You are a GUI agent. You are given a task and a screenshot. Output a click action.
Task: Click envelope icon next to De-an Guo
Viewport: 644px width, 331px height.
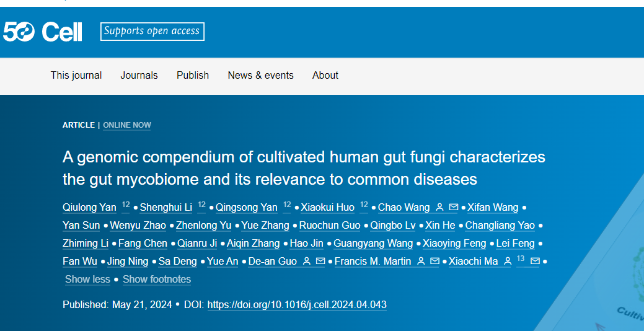click(320, 261)
